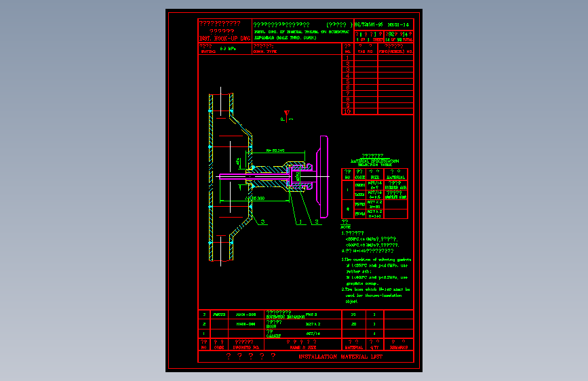Click the 'RATING' label in the title block
Viewport: 588px width, 381px height.
[x=208, y=52]
